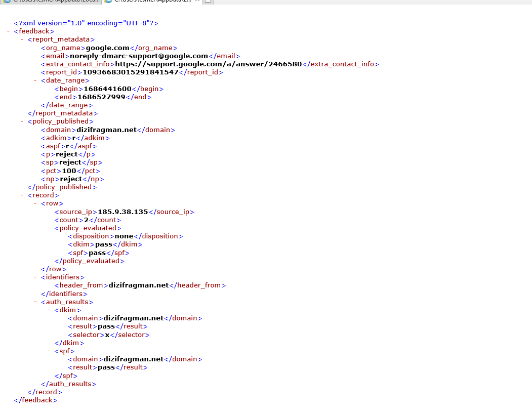Click the policy_evaluated spf value pass
The height and width of the screenshot is (417, 532).
click(97, 253)
